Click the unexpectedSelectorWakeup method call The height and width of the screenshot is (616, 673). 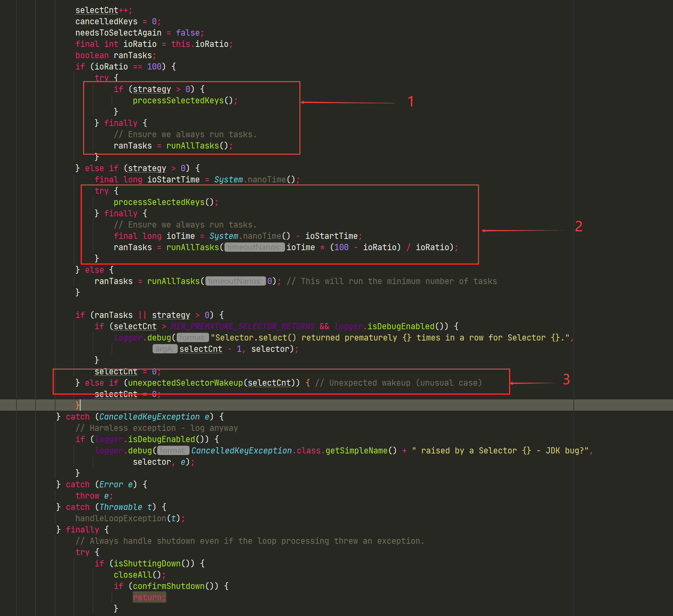pos(185,383)
